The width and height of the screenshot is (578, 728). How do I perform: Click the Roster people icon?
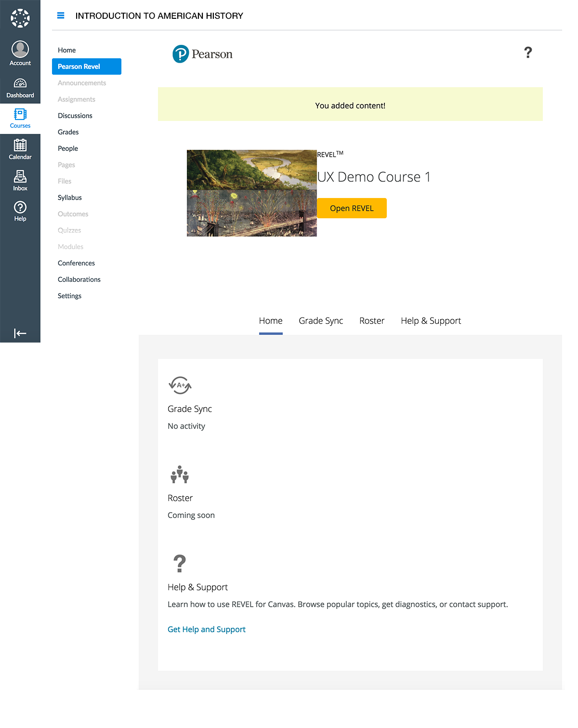coord(180,475)
